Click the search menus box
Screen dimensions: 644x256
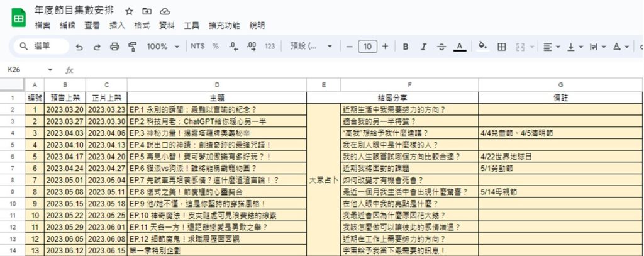(x=41, y=47)
